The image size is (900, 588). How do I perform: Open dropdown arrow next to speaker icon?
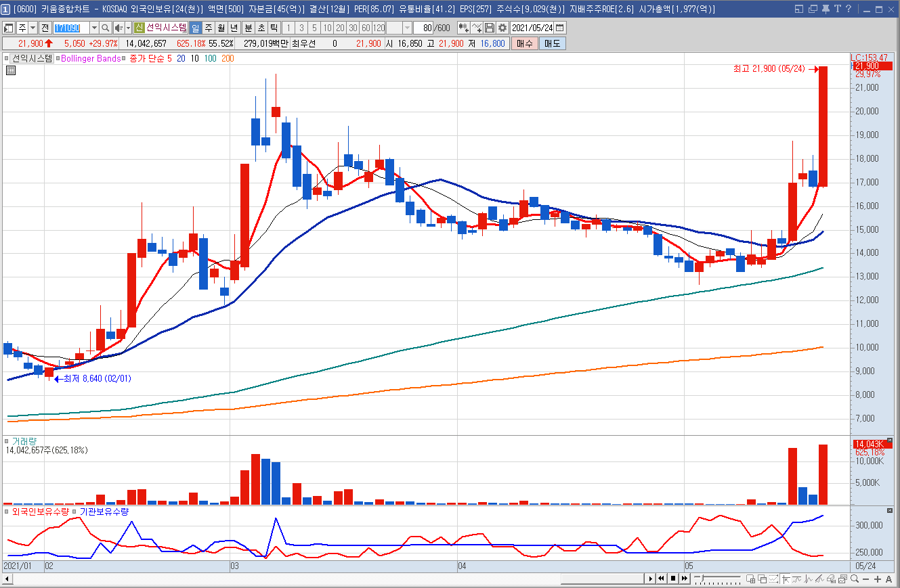coord(128,28)
